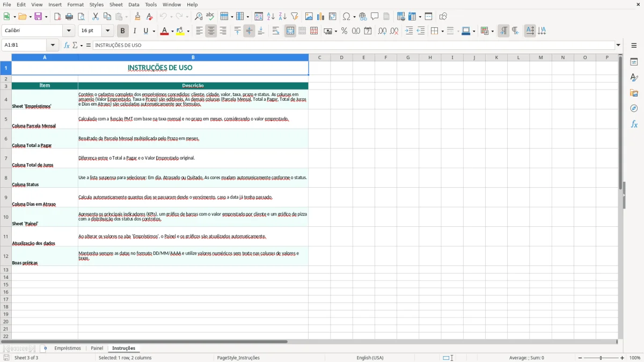This screenshot has height=362, width=644.
Task: Switch to the Empréstimos sheet tab
Action: point(68,349)
